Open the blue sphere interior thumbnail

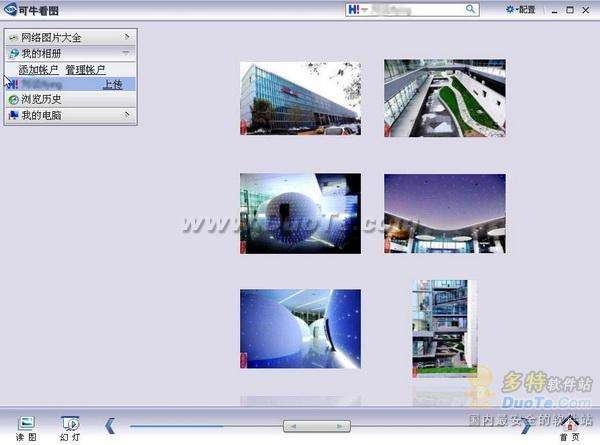coord(300,213)
